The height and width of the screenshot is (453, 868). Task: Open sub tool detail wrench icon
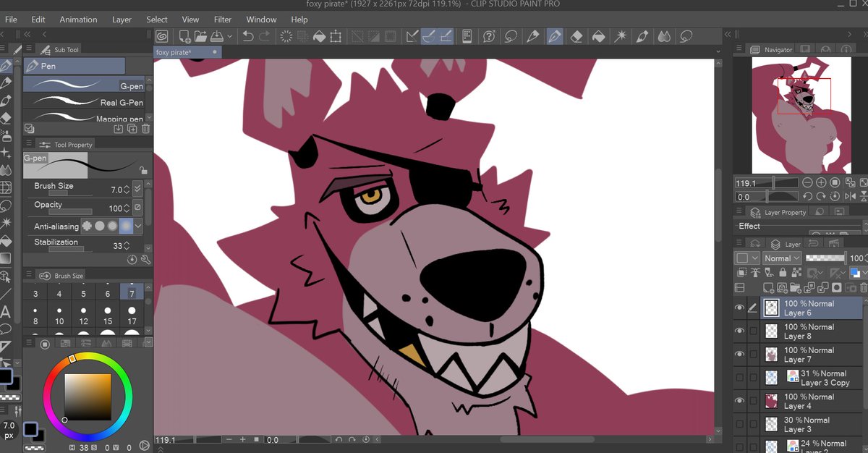145,259
